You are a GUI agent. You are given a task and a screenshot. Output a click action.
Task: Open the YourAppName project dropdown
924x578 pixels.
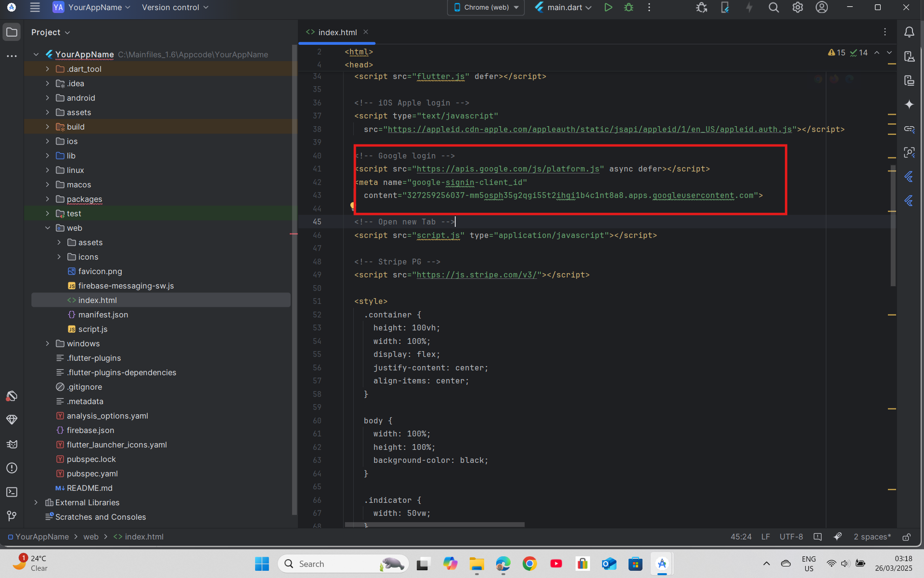point(91,7)
